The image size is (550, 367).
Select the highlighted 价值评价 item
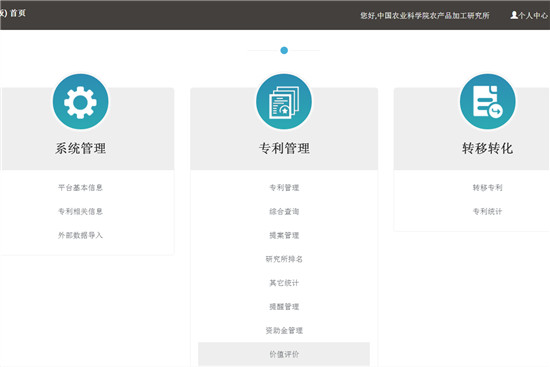click(x=284, y=354)
